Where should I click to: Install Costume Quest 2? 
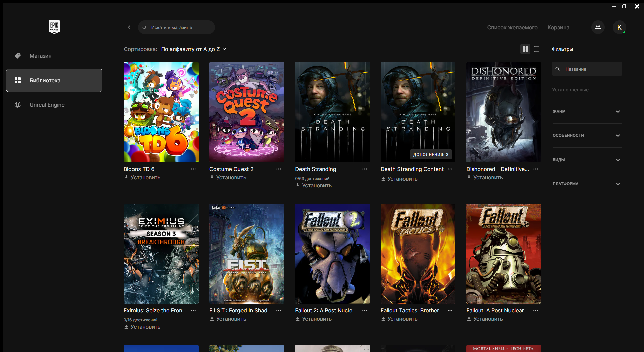(x=228, y=177)
